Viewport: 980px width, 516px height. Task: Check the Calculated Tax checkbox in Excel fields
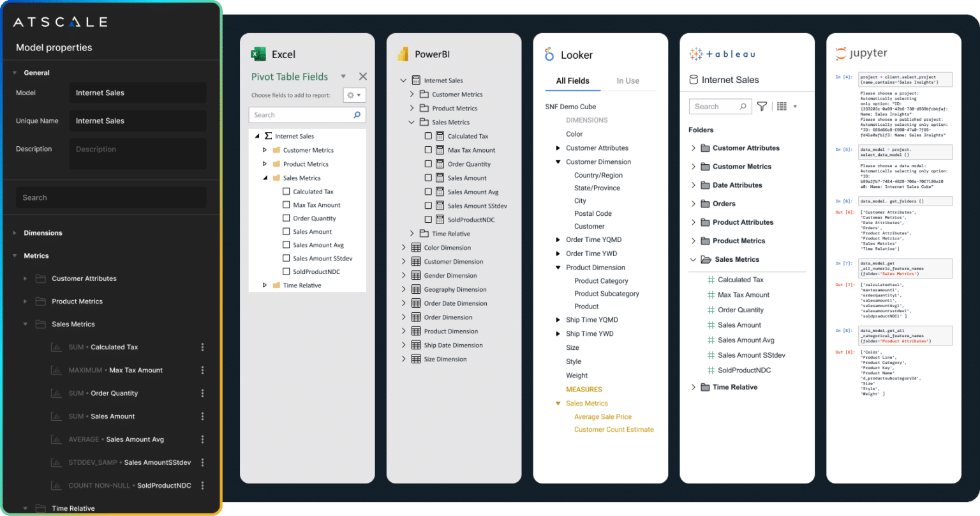[285, 191]
